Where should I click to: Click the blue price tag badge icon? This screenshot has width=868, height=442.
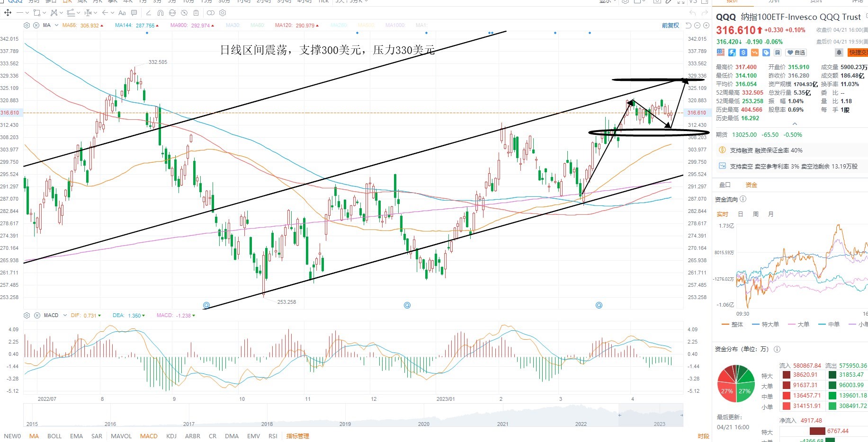pos(766,52)
